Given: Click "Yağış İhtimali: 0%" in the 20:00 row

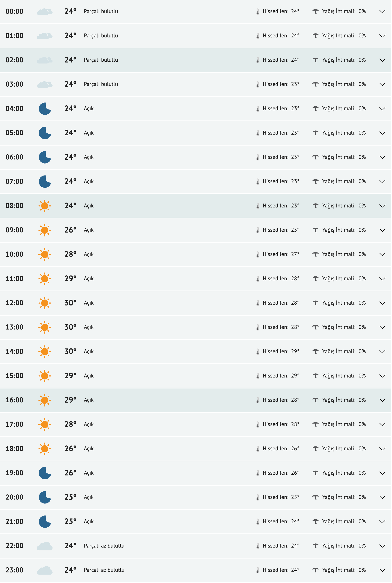Looking at the screenshot, I should pyautogui.click(x=344, y=497).
